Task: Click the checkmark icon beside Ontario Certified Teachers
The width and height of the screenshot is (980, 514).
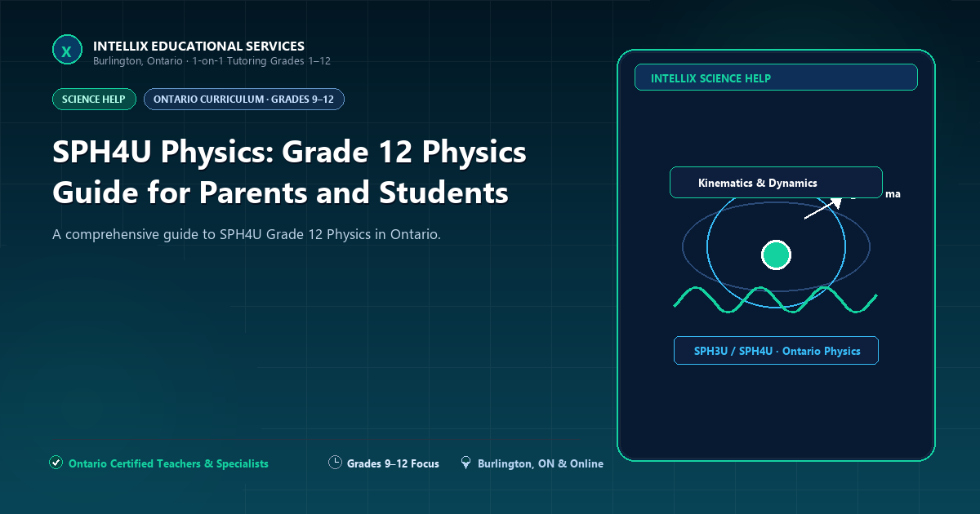Action: click(56, 463)
